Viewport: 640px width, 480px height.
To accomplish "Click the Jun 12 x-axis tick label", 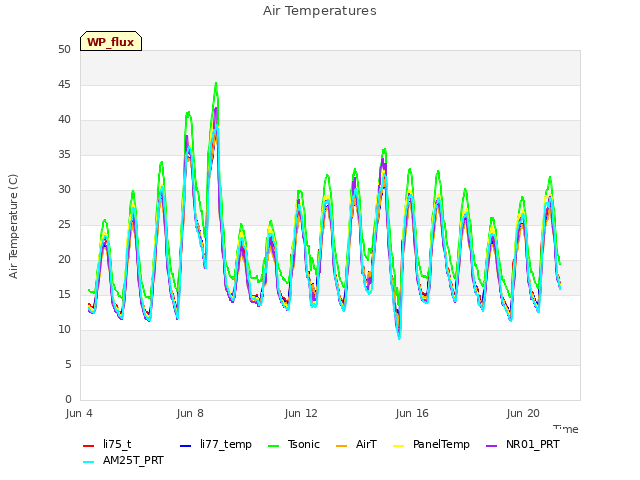I will (301, 413).
